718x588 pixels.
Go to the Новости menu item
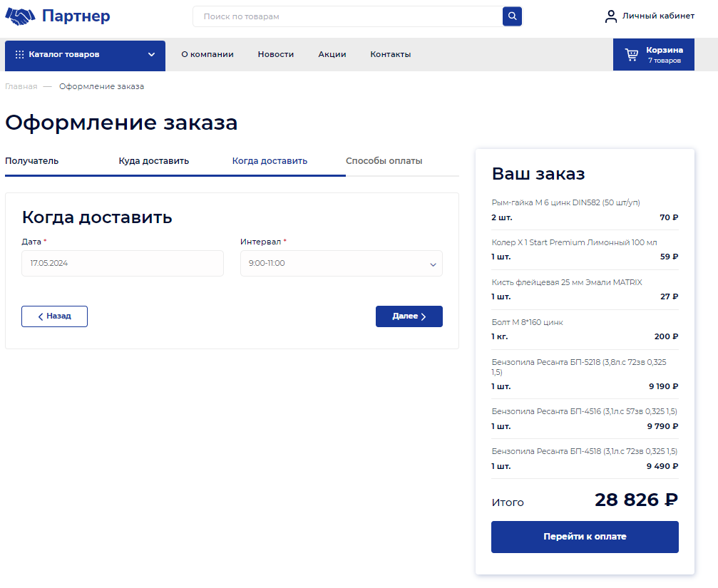276,55
